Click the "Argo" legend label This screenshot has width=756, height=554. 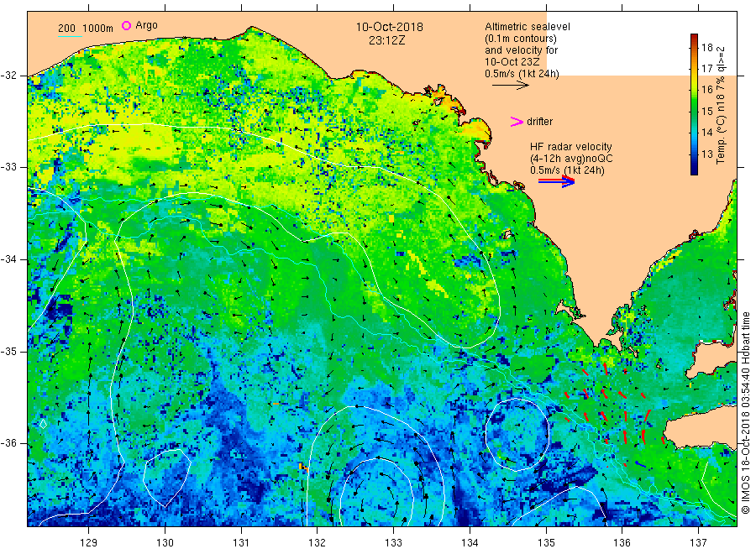click(146, 25)
